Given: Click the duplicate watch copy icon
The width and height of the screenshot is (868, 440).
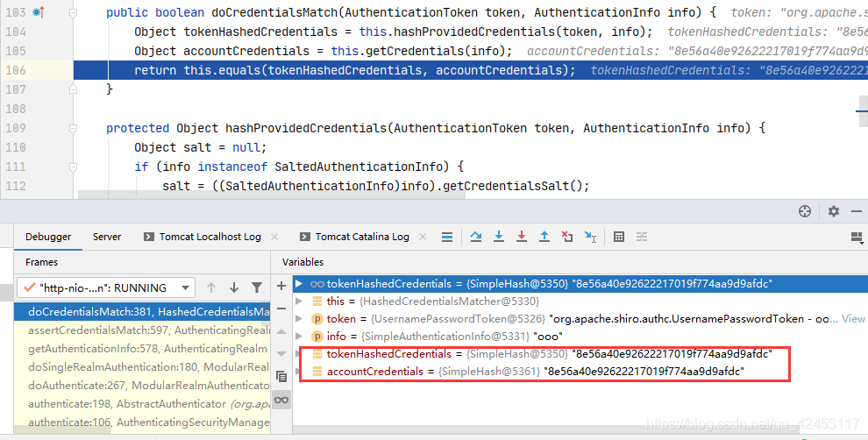Looking at the screenshot, I should (281, 377).
